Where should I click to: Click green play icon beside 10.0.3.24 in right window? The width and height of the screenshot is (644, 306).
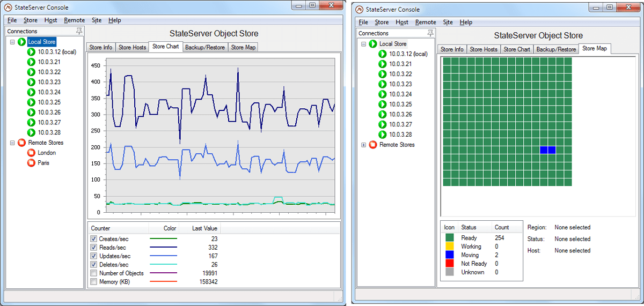(x=383, y=94)
